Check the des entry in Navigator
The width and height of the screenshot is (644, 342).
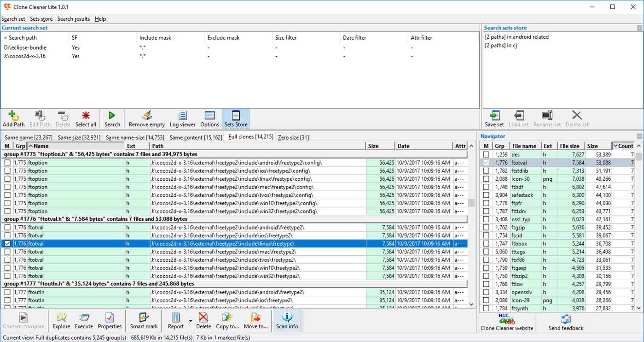pyautogui.click(x=487, y=154)
